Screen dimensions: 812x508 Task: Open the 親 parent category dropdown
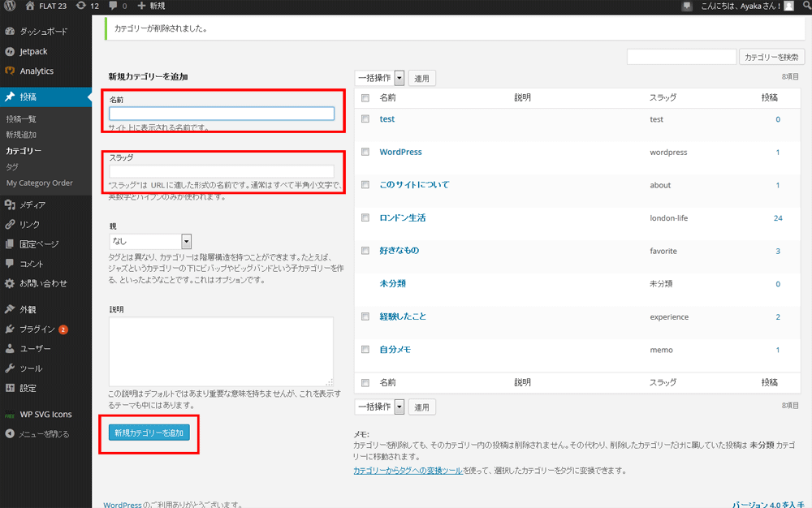(x=150, y=241)
